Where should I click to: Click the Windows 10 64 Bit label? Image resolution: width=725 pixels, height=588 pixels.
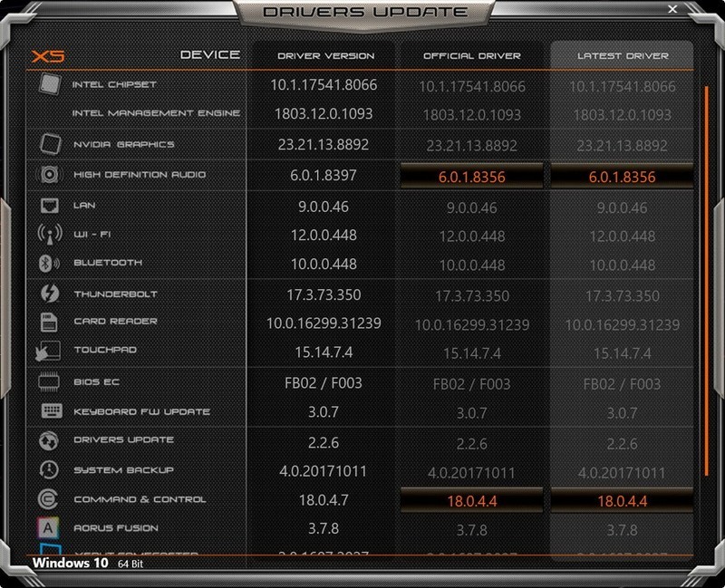pos(88,563)
